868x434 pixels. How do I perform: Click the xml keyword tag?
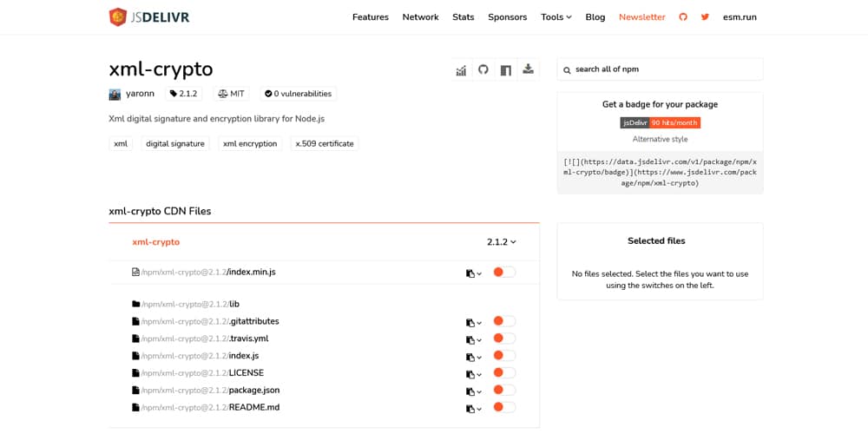click(x=121, y=144)
